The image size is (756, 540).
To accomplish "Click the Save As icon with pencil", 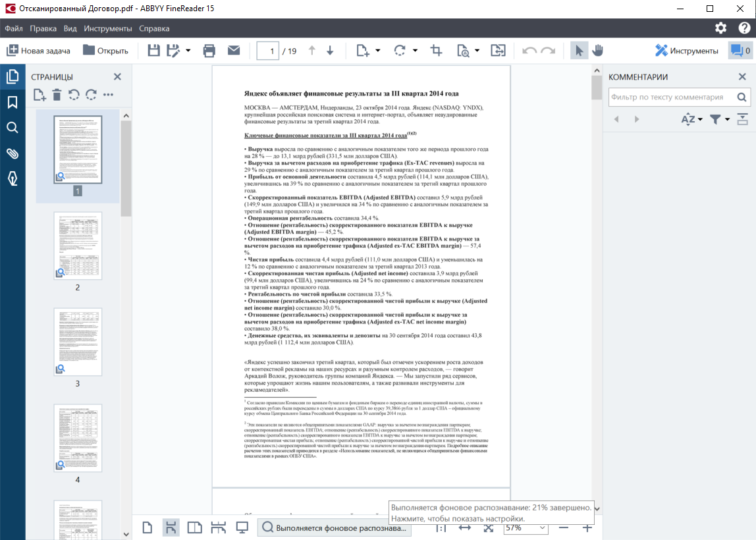I will 173,50.
